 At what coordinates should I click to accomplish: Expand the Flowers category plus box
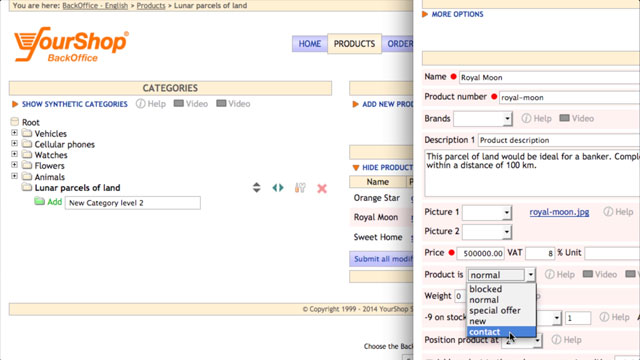(x=14, y=165)
